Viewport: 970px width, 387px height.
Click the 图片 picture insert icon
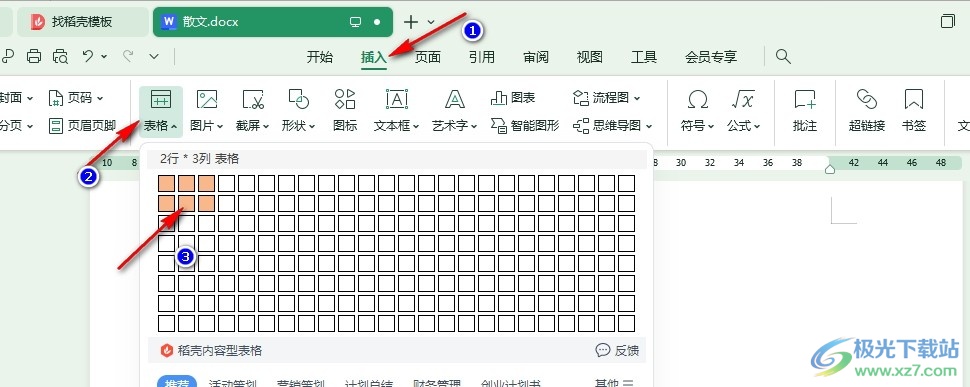point(207,111)
